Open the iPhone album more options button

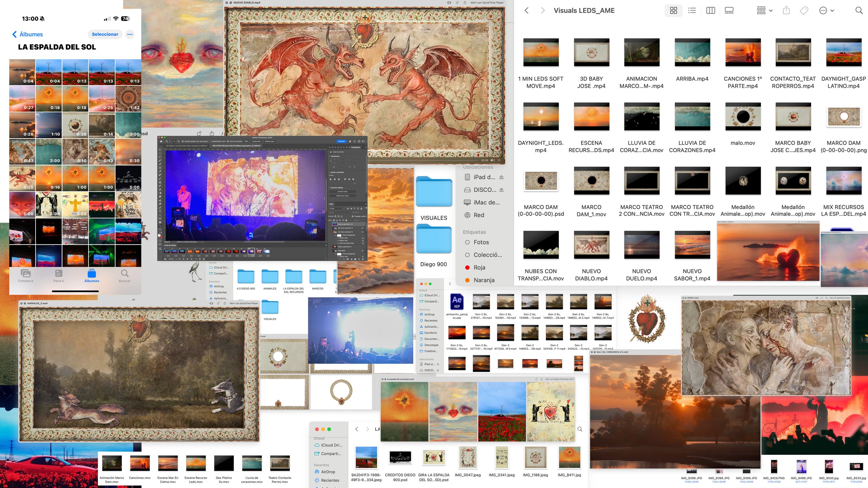(x=130, y=34)
